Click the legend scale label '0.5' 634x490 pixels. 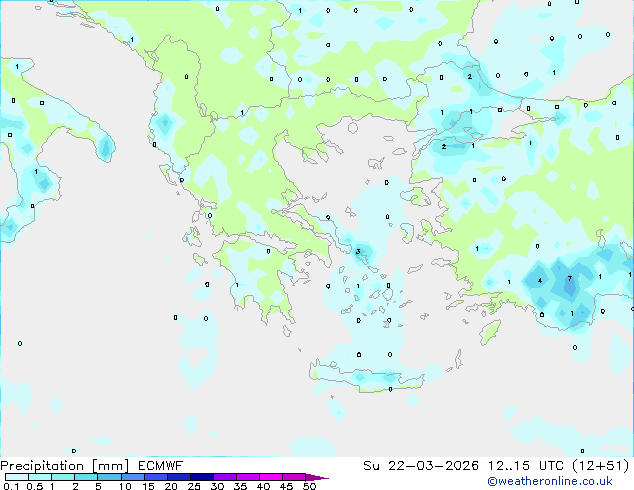coord(35,486)
